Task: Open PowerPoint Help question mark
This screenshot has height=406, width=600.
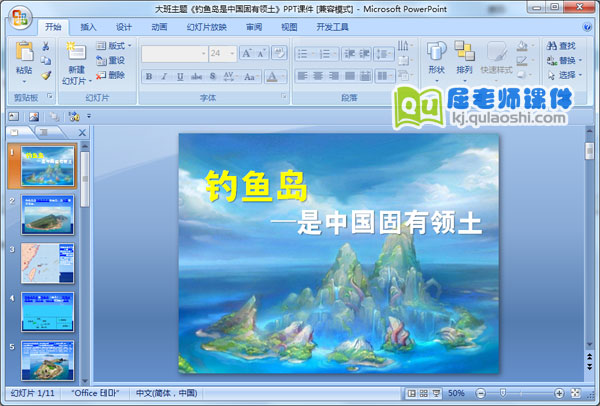Action: 587,27
